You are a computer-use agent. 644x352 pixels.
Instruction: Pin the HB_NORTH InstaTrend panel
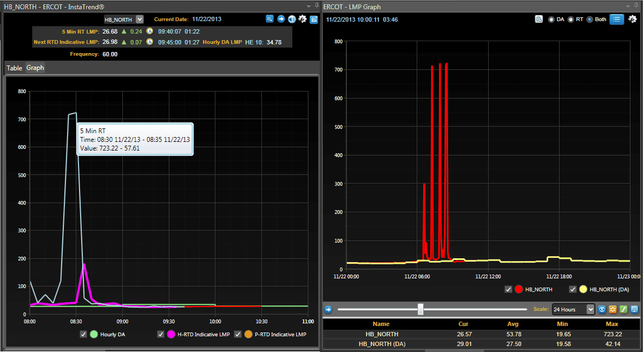317,6
